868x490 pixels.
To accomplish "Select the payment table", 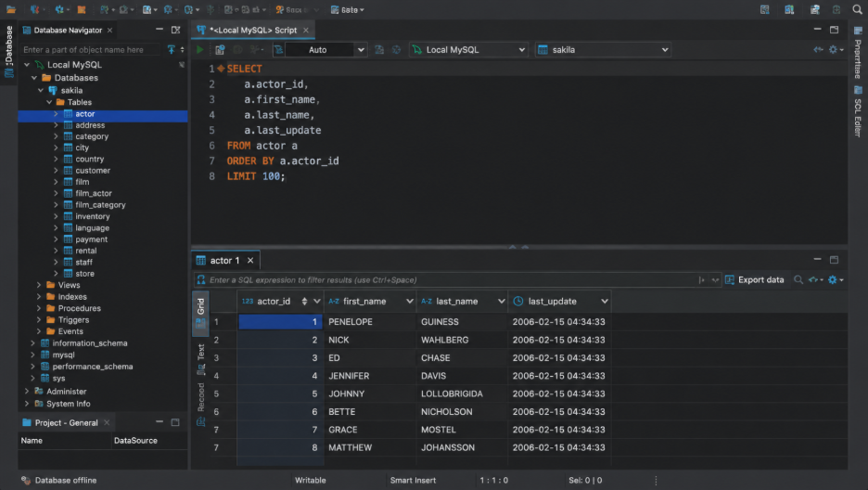I will [91, 239].
